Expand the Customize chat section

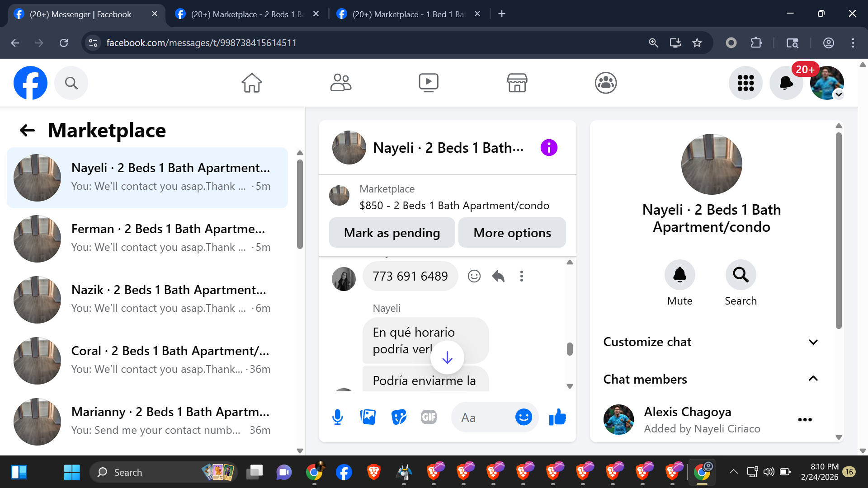click(813, 342)
